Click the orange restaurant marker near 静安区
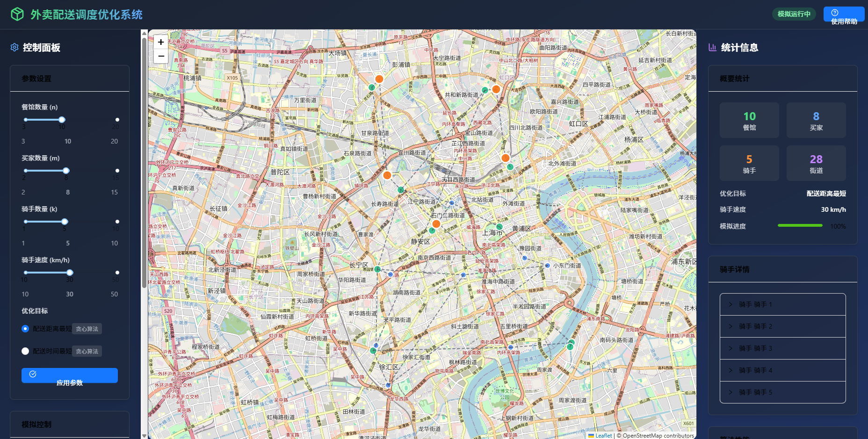The height and width of the screenshot is (439, 868). point(436,224)
